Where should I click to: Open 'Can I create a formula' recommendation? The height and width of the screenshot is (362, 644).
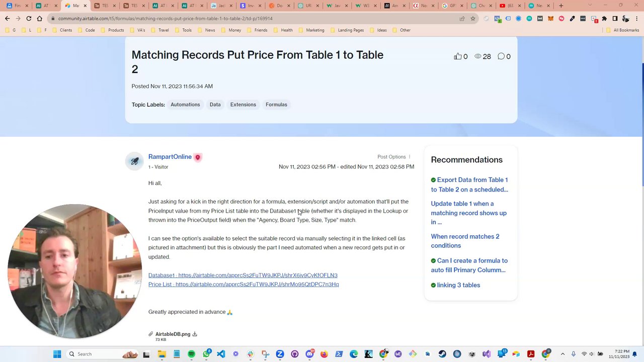pos(469,265)
